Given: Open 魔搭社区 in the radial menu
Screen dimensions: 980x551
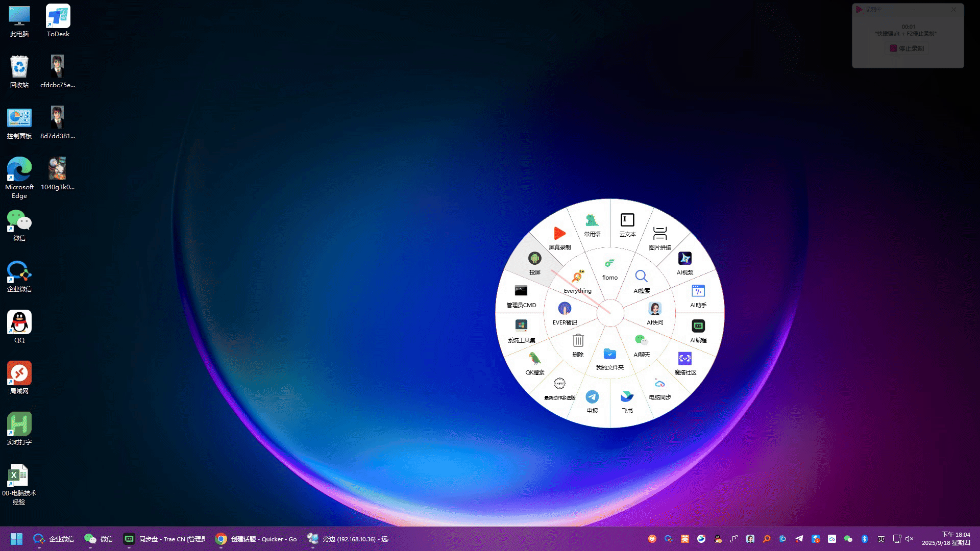Looking at the screenshot, I should click(685, 363).
